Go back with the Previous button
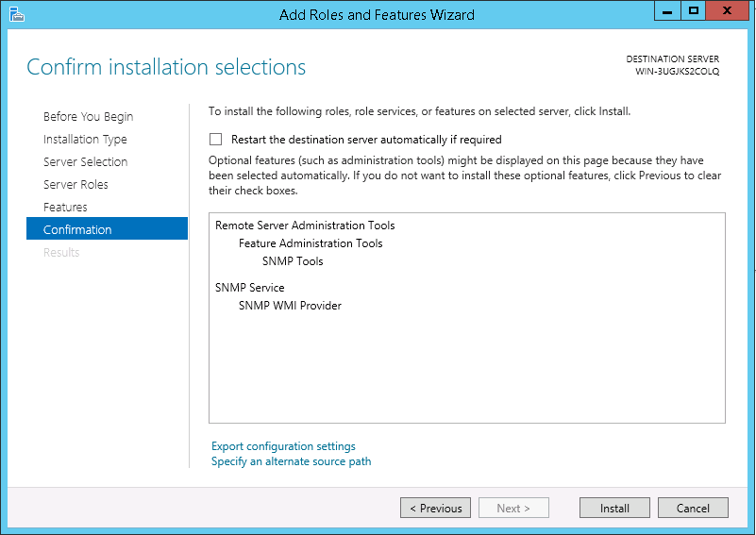 435,509
